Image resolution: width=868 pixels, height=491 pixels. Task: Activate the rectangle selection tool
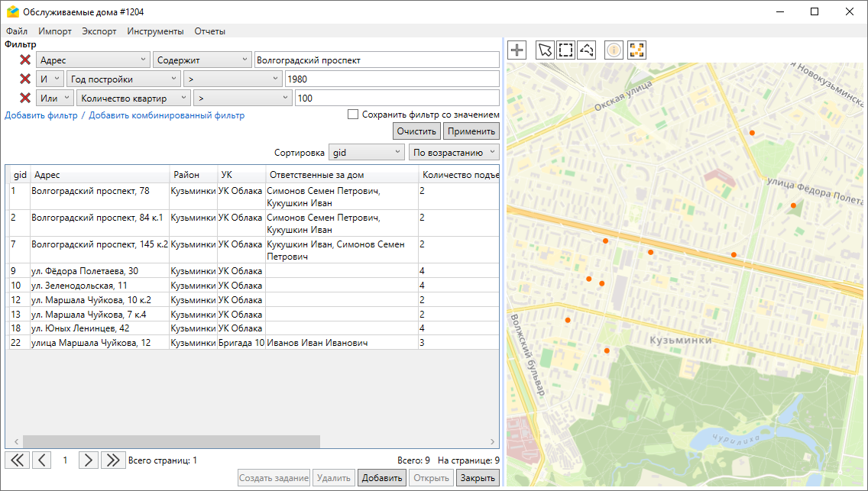point(565,50)
